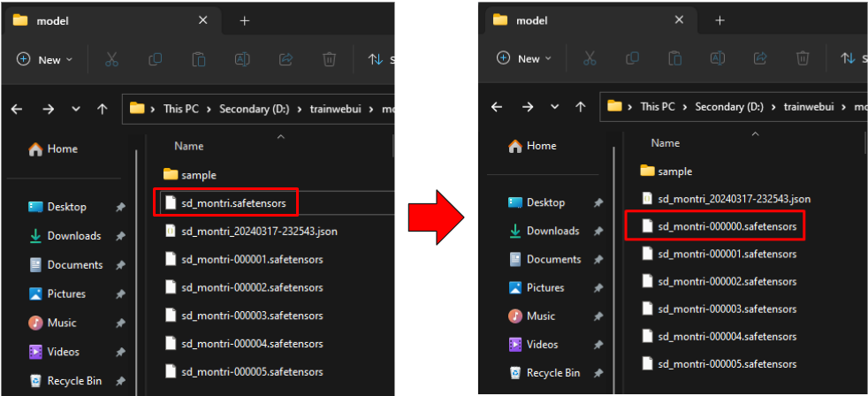Click Name column header in right window
This screenshot has width=868, height=396.
tap(665, 142)
